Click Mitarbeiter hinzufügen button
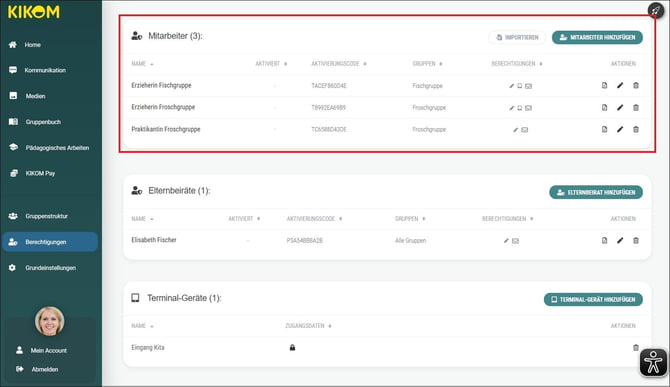The width and height of the screenshot is (670, 387). (x=597, y=38)
